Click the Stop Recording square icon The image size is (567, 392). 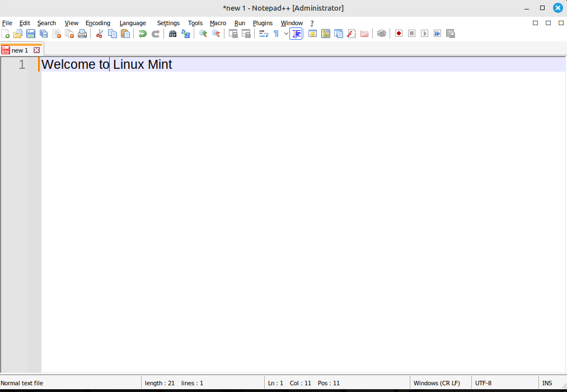click(x=411, y=34)
